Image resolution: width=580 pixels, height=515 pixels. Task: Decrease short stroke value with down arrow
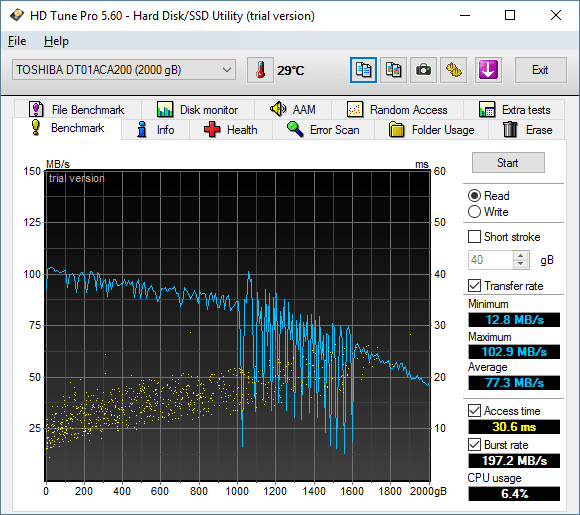(521, 264)
